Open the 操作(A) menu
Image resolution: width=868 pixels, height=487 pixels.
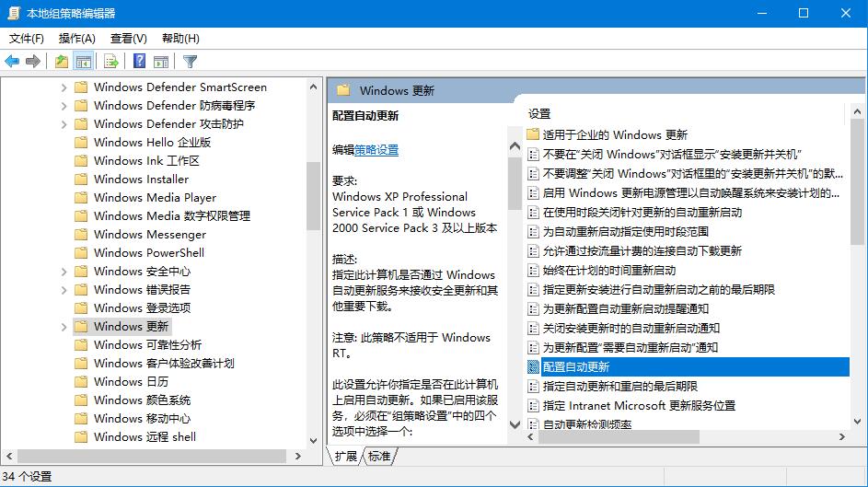tap(76, 39)
